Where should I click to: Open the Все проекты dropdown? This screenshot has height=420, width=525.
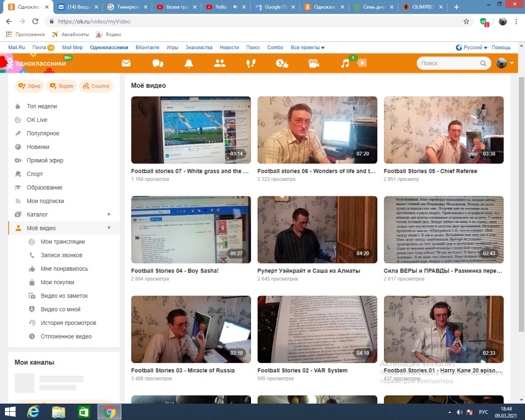(x=307, y=48)
